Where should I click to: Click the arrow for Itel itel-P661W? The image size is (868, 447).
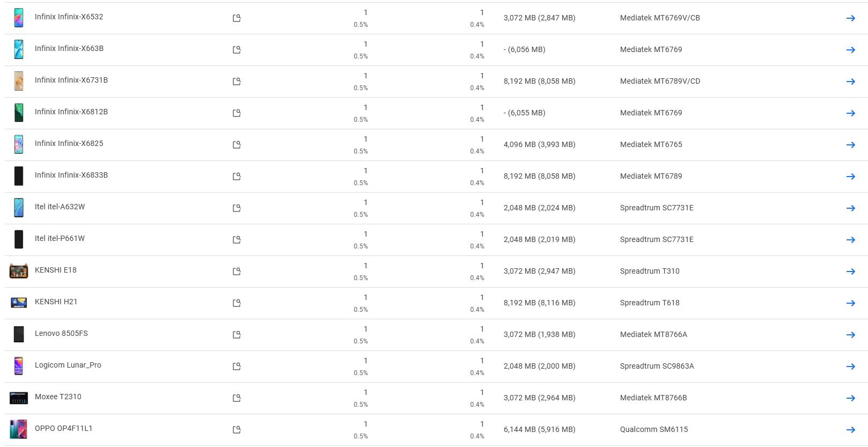click(850, 240)
